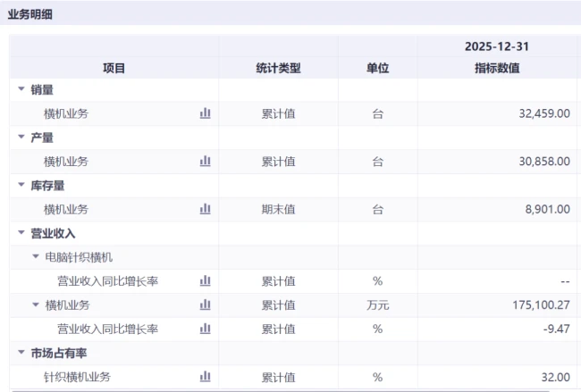The width and height of the screenshot is (581, 392).
Task: Click the 项目 column header
Action: pos(114,68)
